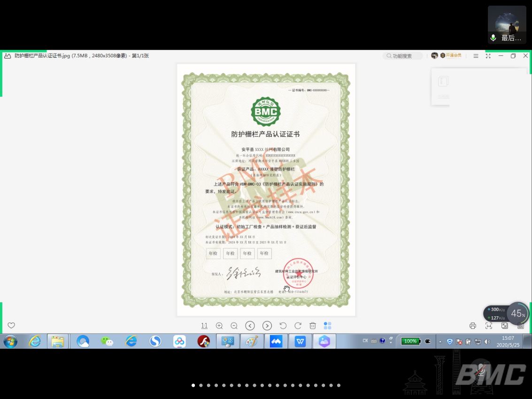
Task: Rotate image clockwise
Action: pos(298,326)
